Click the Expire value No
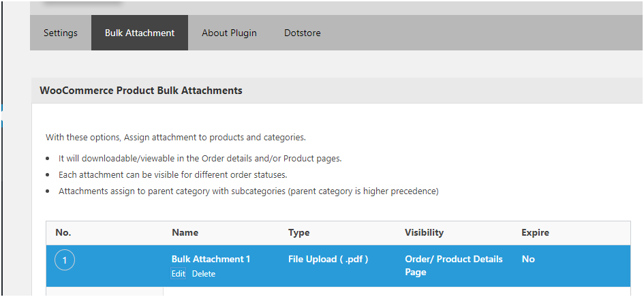Screen dimensions: 644x297 pos(528,260)
